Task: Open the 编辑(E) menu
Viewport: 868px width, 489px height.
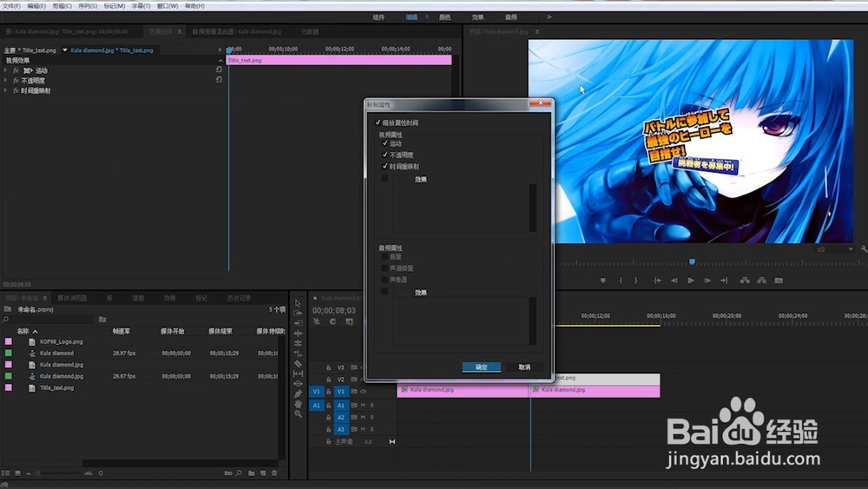Action: tap(36, 6)
